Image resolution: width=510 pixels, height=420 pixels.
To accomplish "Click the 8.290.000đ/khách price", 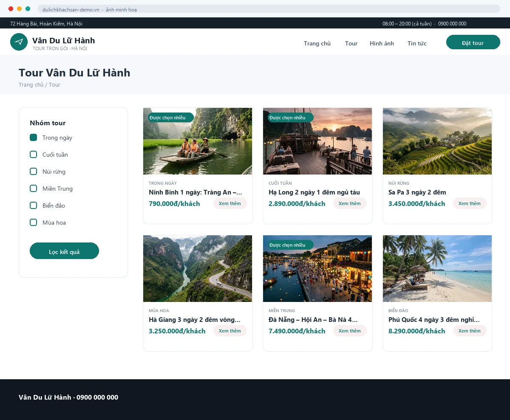I will point(417,331).
